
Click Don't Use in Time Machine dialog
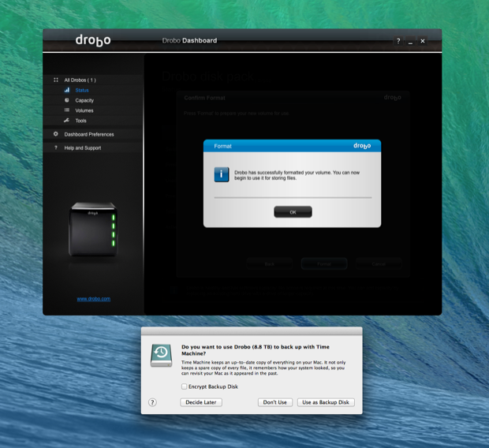[x=274, y=402]
